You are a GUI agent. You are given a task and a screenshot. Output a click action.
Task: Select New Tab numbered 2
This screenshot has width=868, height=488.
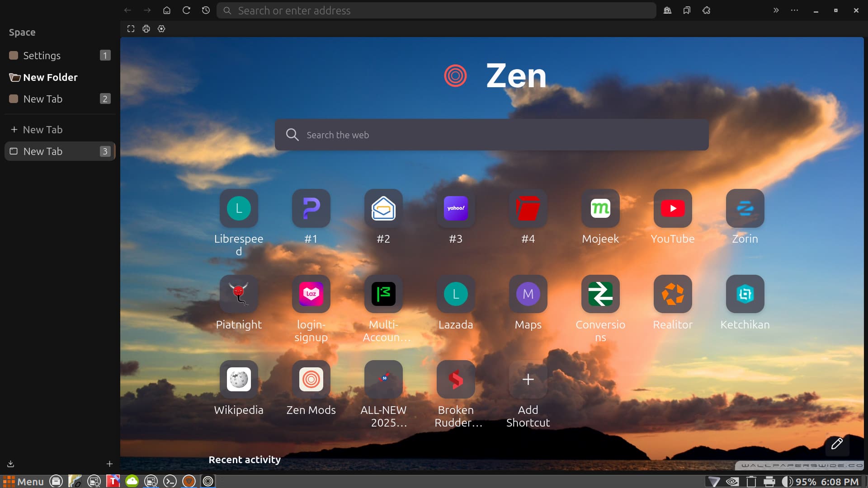(43, 99)
